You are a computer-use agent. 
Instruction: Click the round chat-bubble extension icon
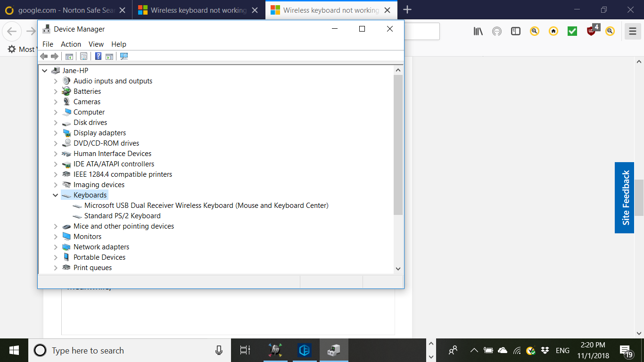coord(497,32)
